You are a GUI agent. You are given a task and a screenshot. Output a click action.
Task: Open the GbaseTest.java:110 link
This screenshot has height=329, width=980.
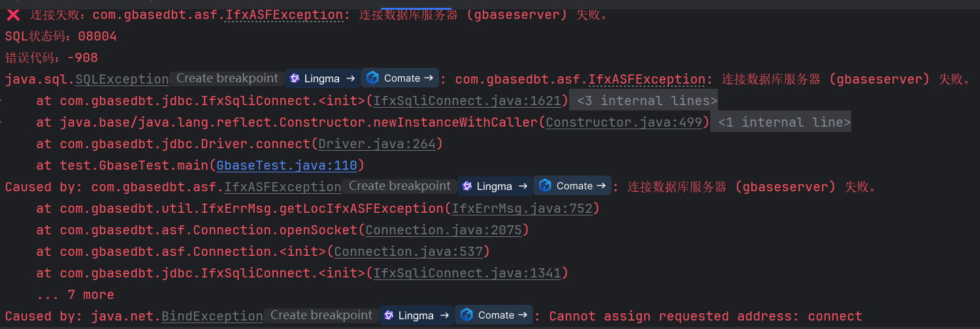tap(287, 165)
